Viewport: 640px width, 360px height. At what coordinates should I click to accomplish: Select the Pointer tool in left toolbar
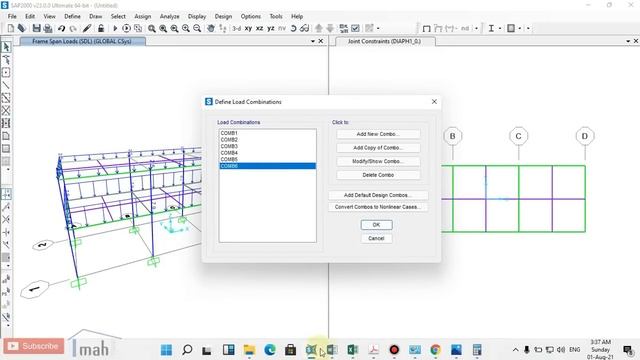click(x=6, y=47)
